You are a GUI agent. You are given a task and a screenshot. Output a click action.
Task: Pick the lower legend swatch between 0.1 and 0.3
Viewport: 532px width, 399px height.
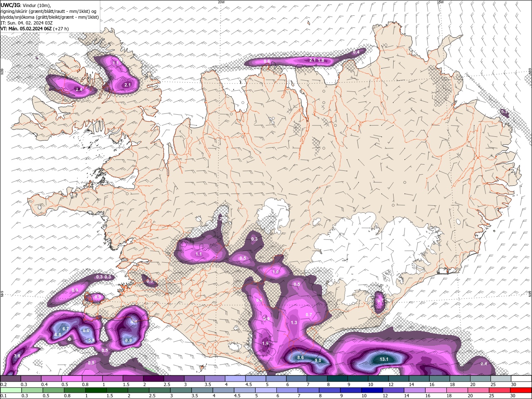pyautogui.click(x=10, y=390)
